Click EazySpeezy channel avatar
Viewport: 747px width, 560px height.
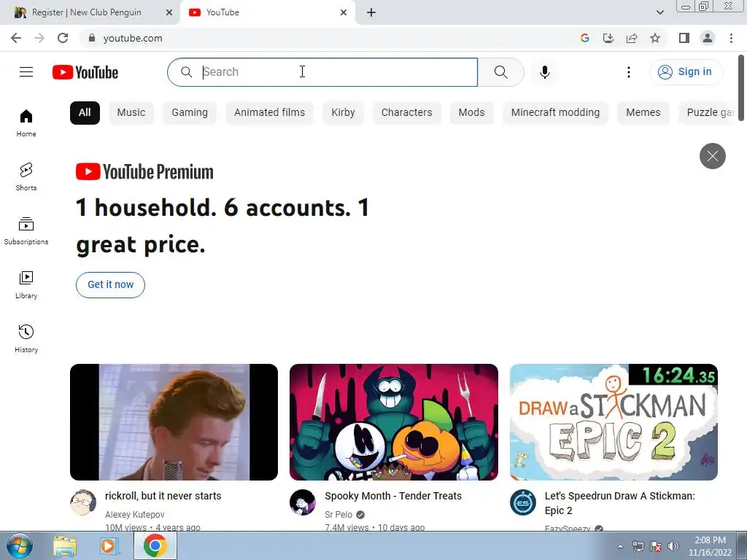coord(522,502)
